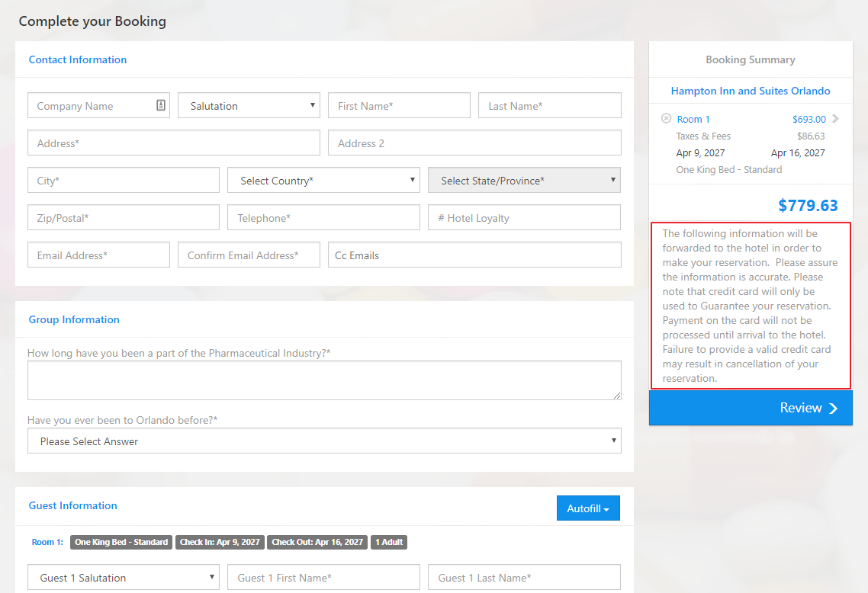Click the Guest Information heading
Viewport: 868px width, 593px height.
(x=73, y=505)
